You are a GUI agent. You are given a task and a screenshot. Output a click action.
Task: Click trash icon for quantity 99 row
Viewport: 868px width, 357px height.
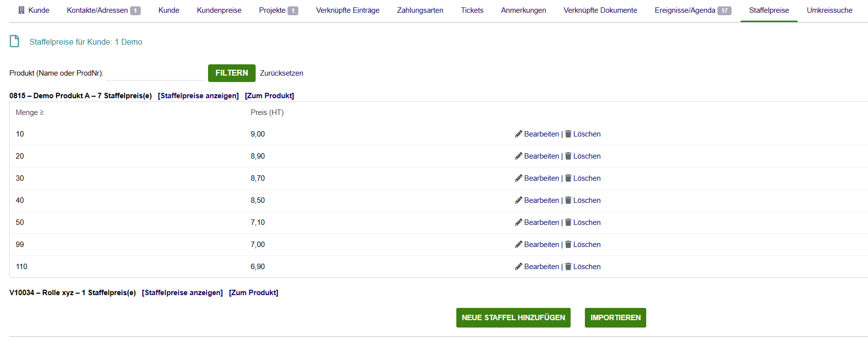point(568,245)
